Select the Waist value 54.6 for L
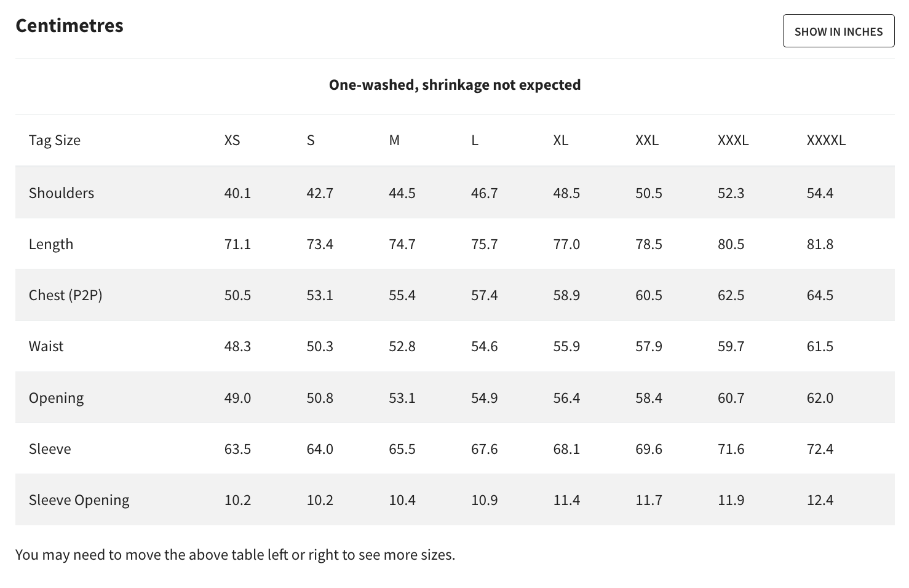909x588 pixels. [485, 346]
